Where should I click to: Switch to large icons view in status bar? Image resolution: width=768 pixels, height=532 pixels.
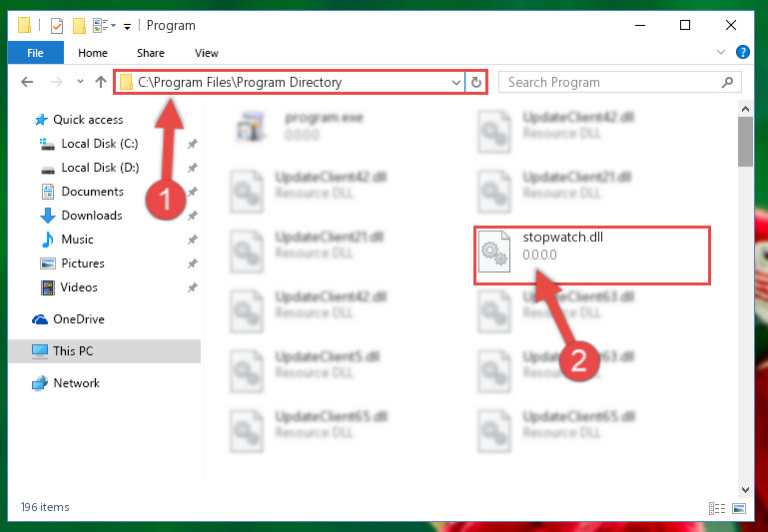pos(739,508)
